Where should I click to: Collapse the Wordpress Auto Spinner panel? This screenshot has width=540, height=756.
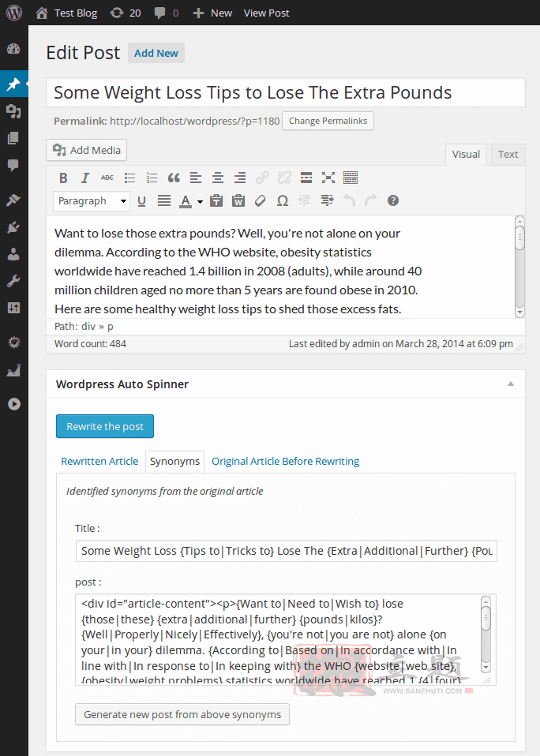(511, 384)
